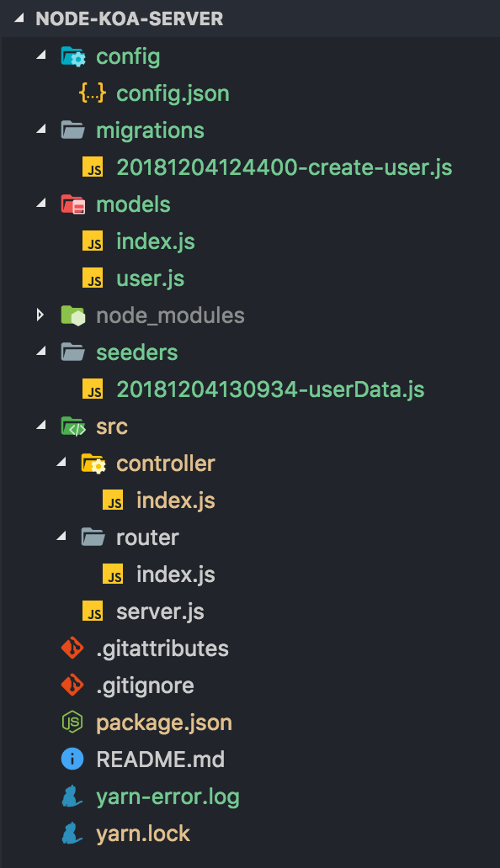Collapse the NODE-KOA-SERVER root arrow
The width and height of the screenshot is (500, 868).
[x=19, y=19]
